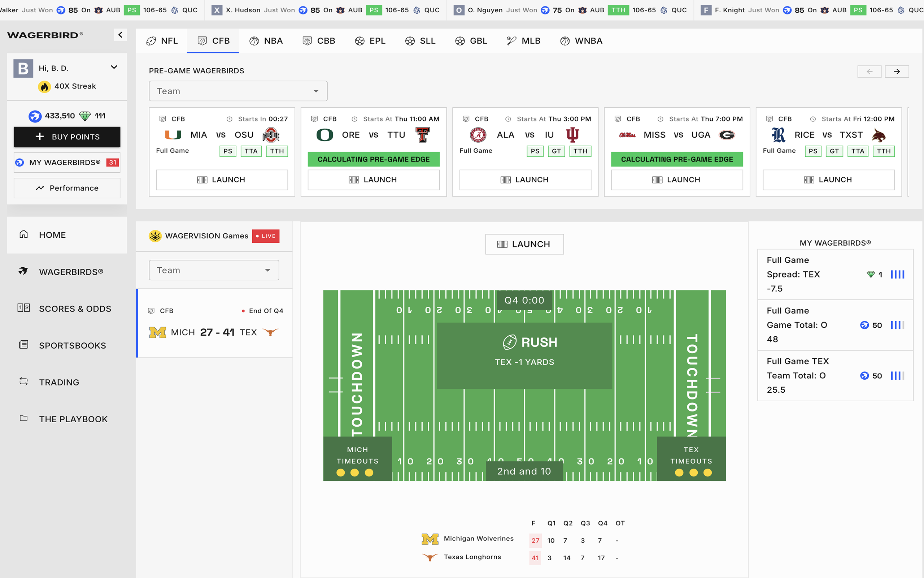Click confidence bars for TEX Team Total O 25.5

pos(897,376)
